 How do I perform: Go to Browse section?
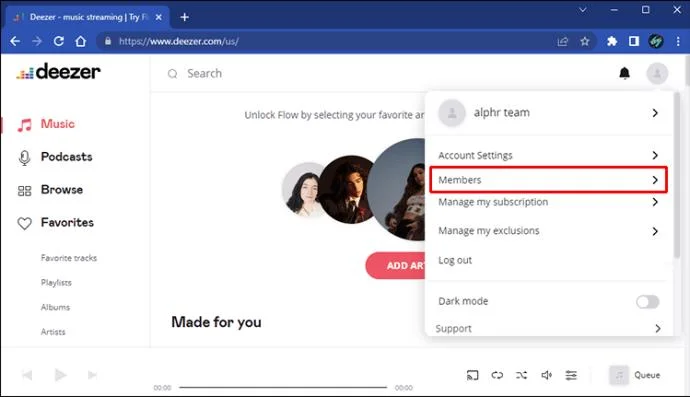62,190
